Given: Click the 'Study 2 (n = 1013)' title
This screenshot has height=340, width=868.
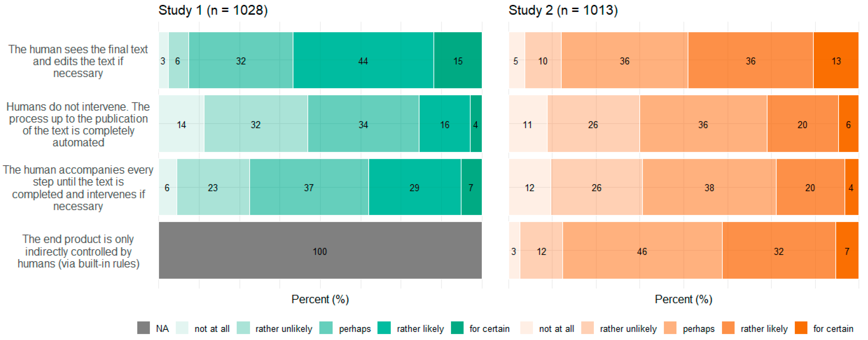Looking at the screenshot, I should [x=563, y=10].
